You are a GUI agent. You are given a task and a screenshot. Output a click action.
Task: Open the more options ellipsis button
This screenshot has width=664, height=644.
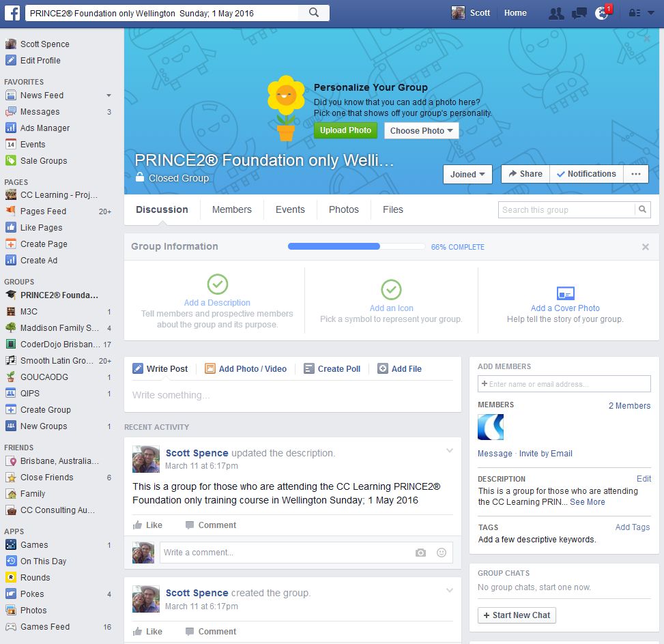(635, 173)
